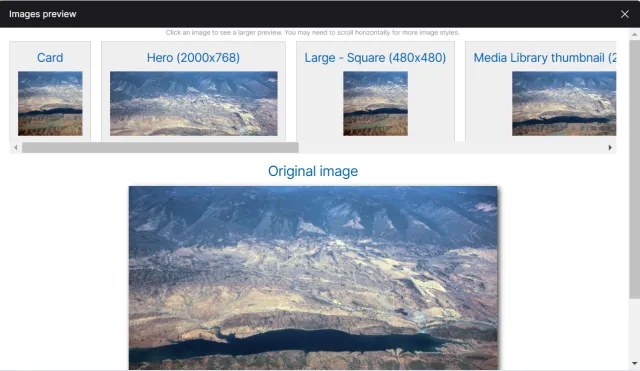Open the Large - Square (480x480) thumbnail
The width and height of the screenshot is (640, 371).
coord(375,104)
